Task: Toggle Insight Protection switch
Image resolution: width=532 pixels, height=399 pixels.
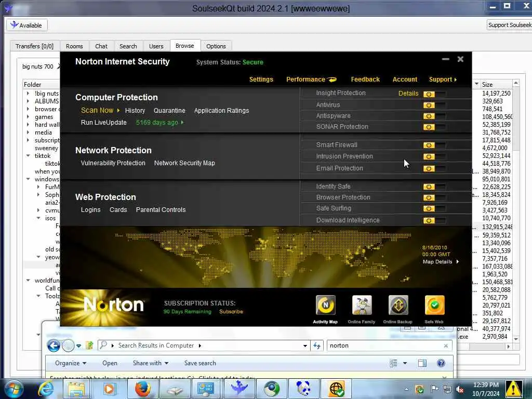Action: [x=434, y=94]
